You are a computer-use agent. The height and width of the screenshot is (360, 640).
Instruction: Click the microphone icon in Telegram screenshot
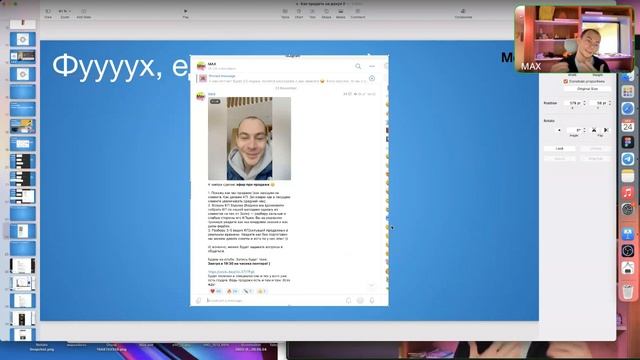[x=372, y=300]
